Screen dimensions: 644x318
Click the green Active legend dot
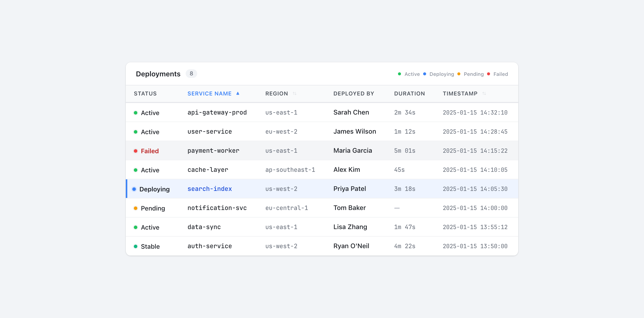point(399,74)
